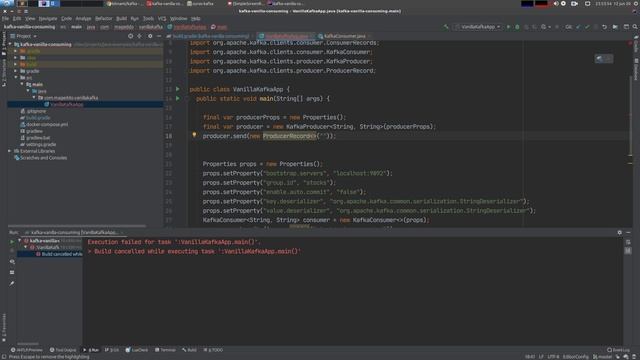Open the TODO tool window
Image resolution: width=640 pixels, height=360 pixels.
click(x=213, y=350)
